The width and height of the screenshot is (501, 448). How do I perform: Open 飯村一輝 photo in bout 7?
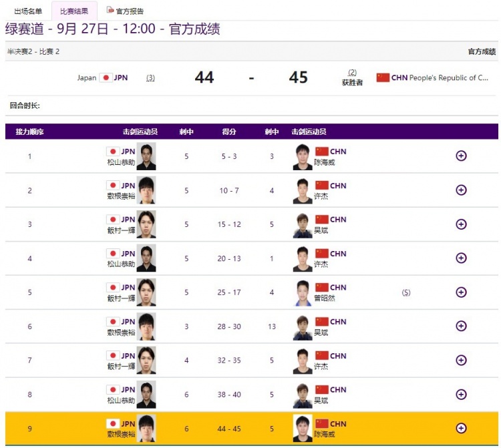click(x=146, y=360)
